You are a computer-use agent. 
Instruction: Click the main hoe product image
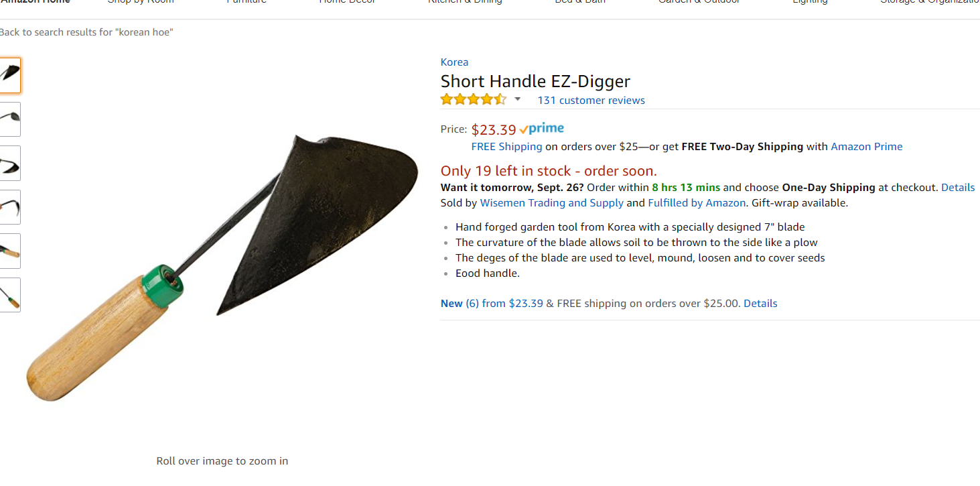(x=222, y=268)
